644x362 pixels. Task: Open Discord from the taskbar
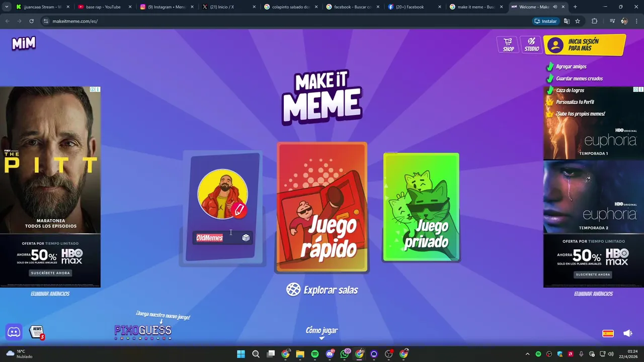tap(330, 354)
